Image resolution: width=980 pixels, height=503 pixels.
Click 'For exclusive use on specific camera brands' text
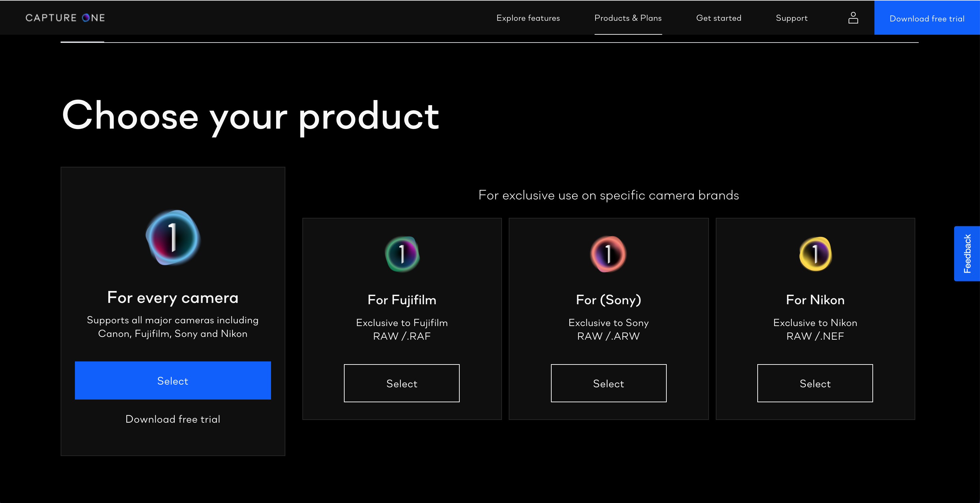pyautogui.click(x=609, y=195)
